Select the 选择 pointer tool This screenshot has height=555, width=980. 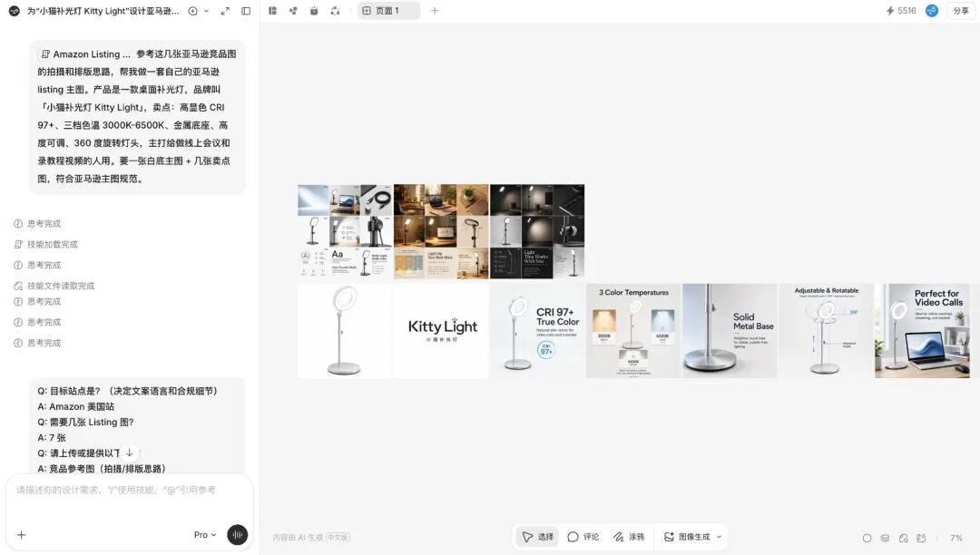pyautogui.click(x=537, y=537)
